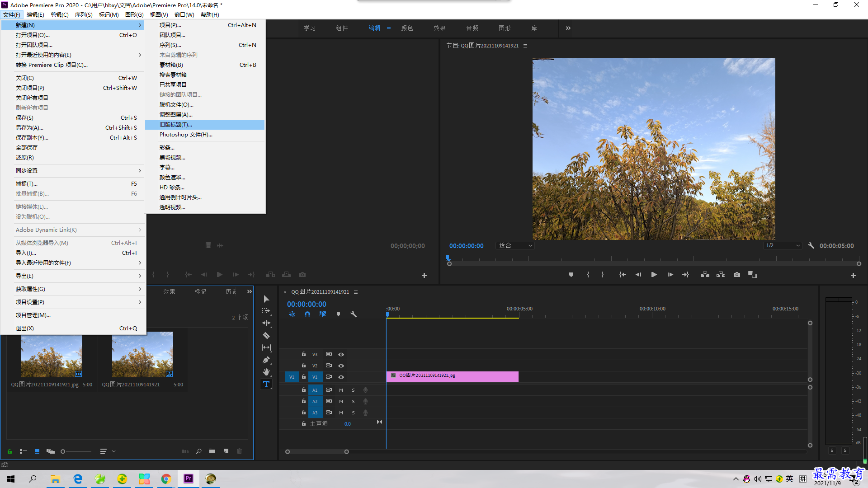The width and height of the screenshot is (868, 488).
Task: Click the timeline horizontal zoom scrollbar
Action: (316, 451)
